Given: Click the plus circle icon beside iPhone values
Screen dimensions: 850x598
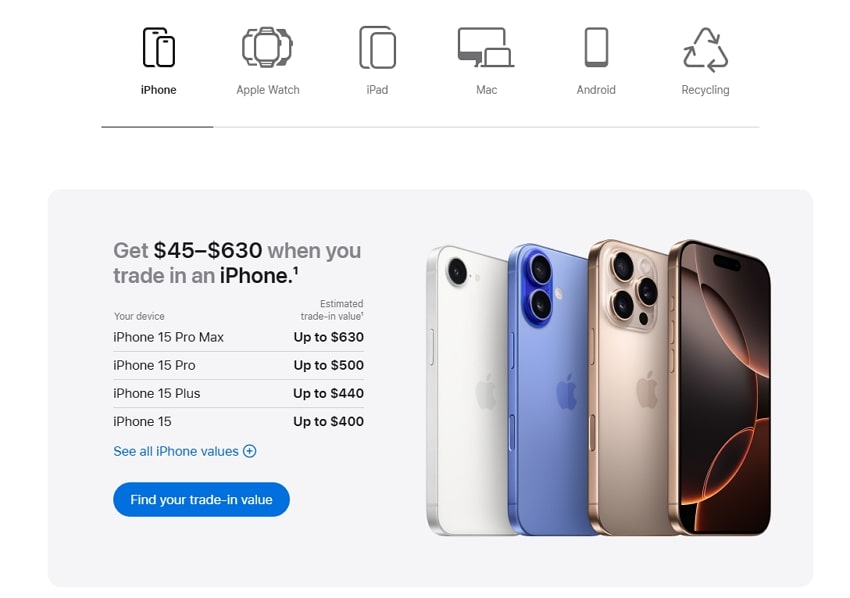Looking at the screenshot, I should (x=249, y=451).
